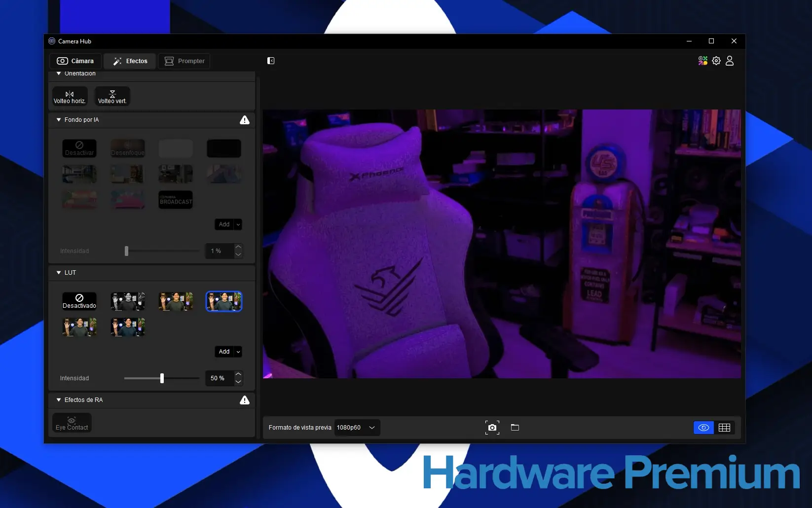The width and height of the screenshot is (812, 508).
Task: Close the Camera Hub window
Action: coord(734,41)
